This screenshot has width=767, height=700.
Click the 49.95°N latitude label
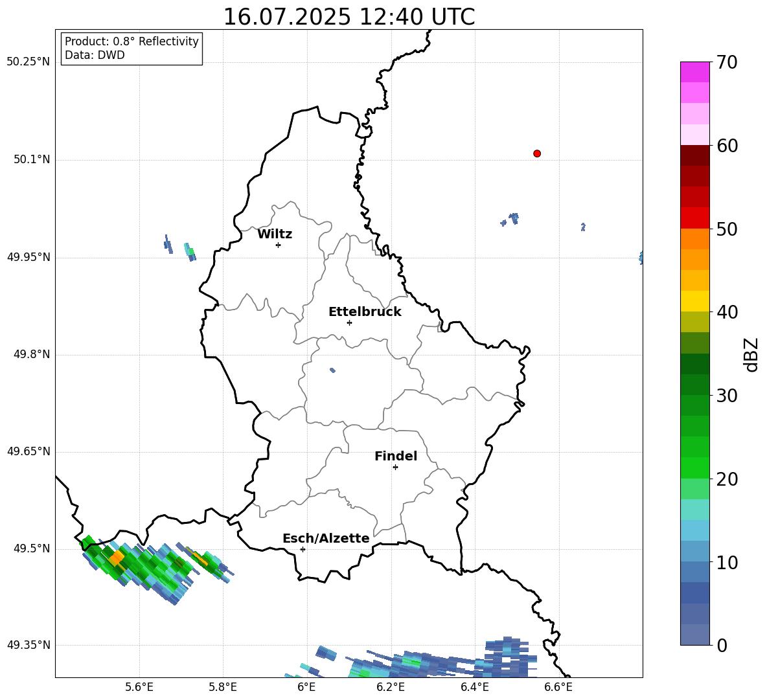click(x=29, y=257)
